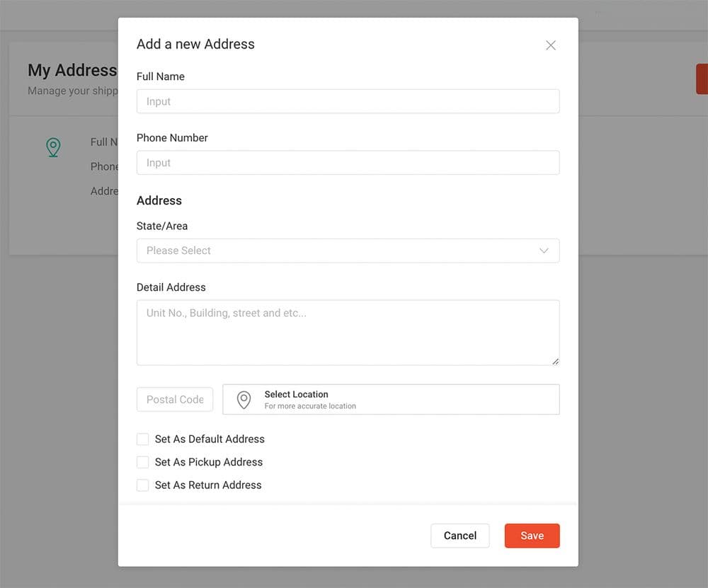Image resolution: width=708 pixels, height=588 pixels.
Task: Save the new address
Action: coord(532,536)
